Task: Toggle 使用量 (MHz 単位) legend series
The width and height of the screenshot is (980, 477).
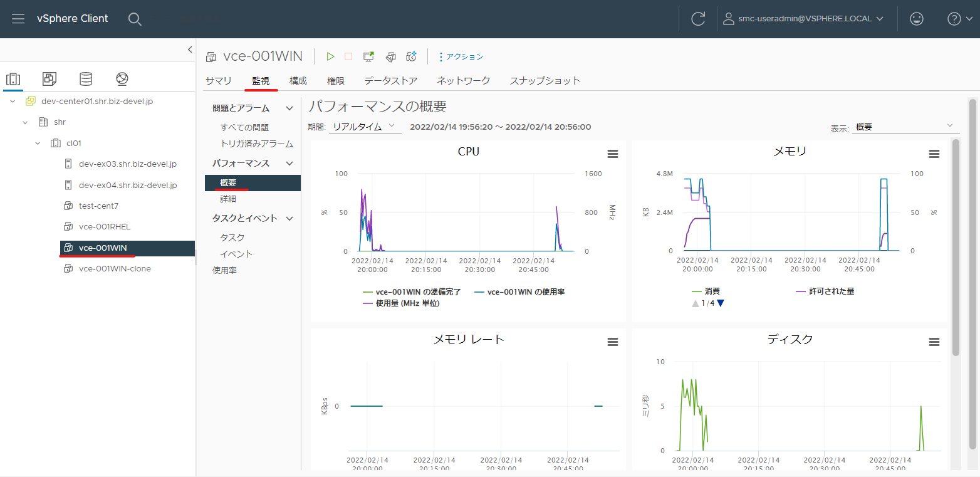Action: tap(401, 303)
